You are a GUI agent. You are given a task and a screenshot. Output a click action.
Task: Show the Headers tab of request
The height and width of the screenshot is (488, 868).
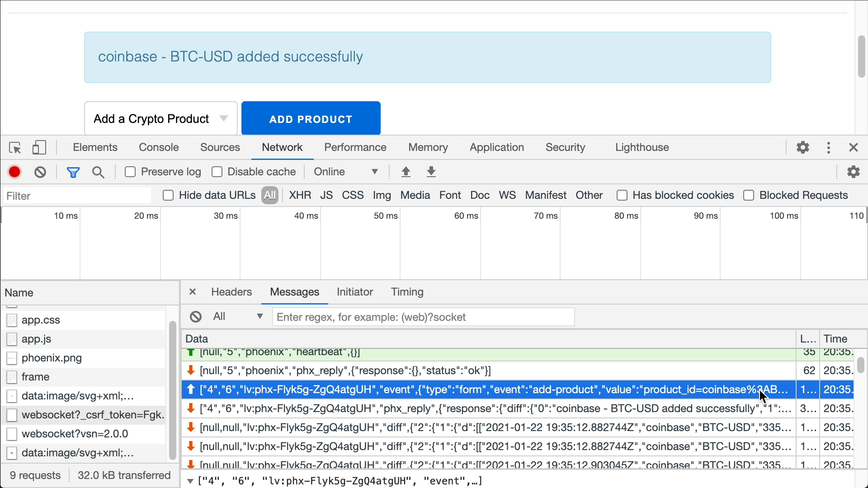click(x=231, y=292)
